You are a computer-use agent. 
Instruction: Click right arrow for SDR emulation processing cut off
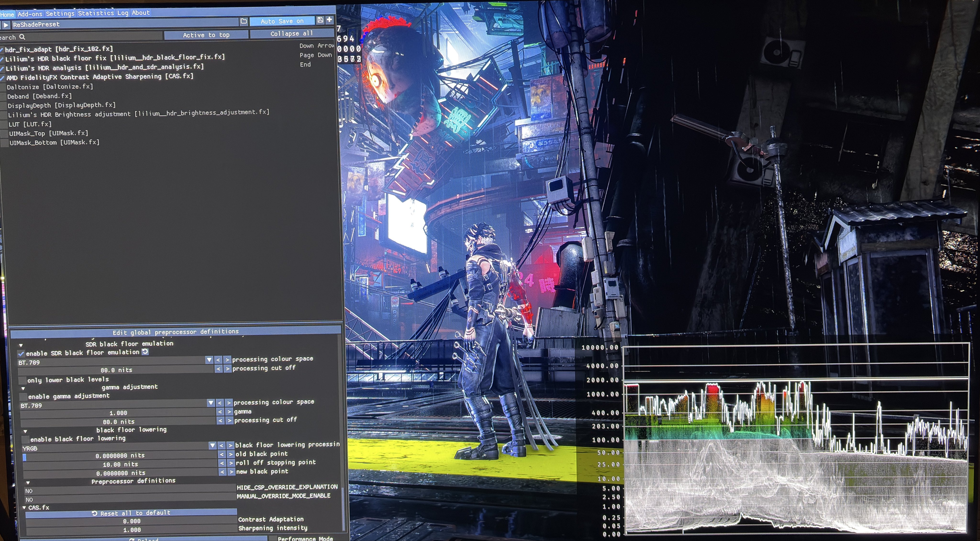pyautogui.click(x=228, y=368)
